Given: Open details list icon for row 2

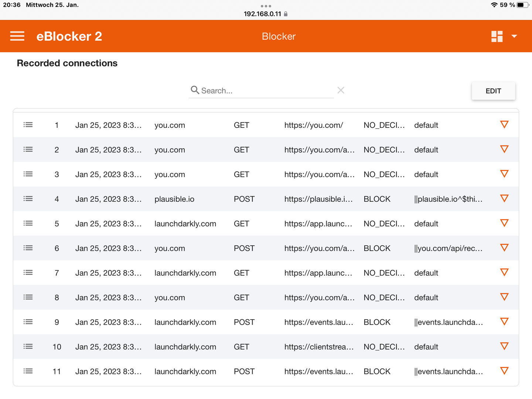Looking at the screenshot, I should [x=28, y=150].
